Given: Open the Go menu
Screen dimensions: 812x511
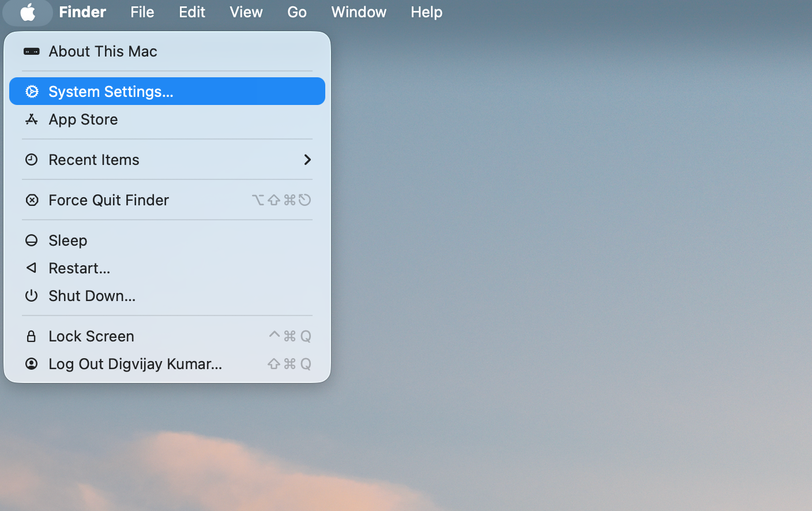Looking at the screenshot, I should (296, 12).
